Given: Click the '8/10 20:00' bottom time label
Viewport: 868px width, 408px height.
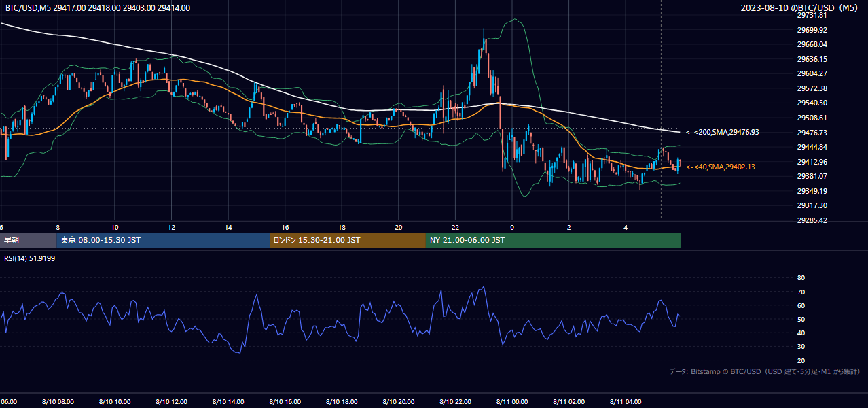Looking at the screenshot, I should point(398,402).
